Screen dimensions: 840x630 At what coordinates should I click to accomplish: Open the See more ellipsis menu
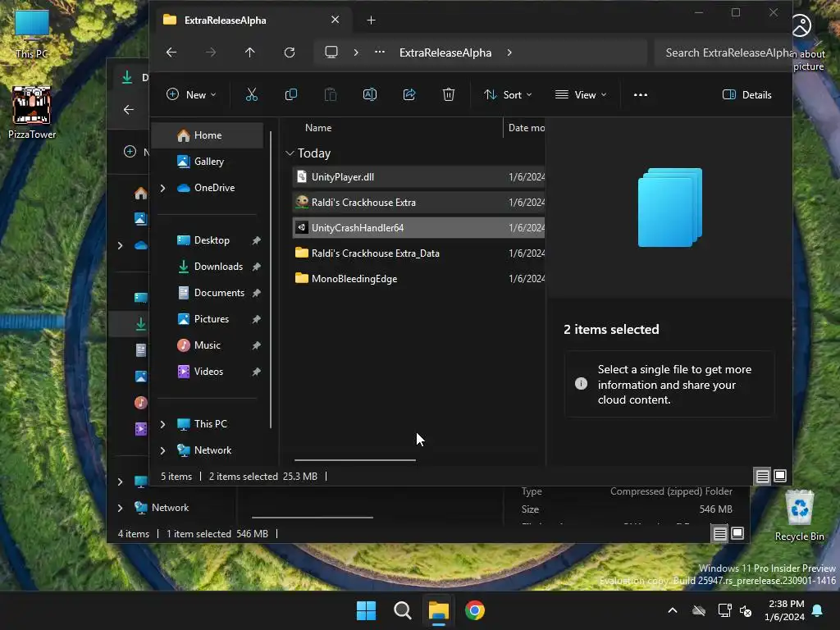[x=640, y=95]
